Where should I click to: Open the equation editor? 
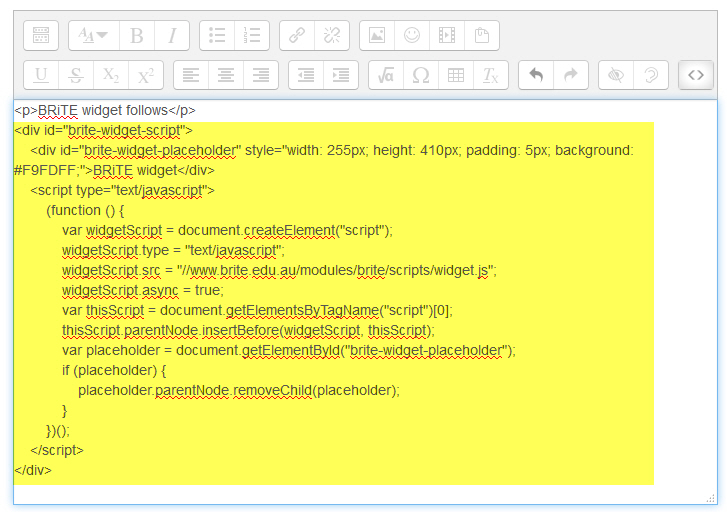click(386, 75)
